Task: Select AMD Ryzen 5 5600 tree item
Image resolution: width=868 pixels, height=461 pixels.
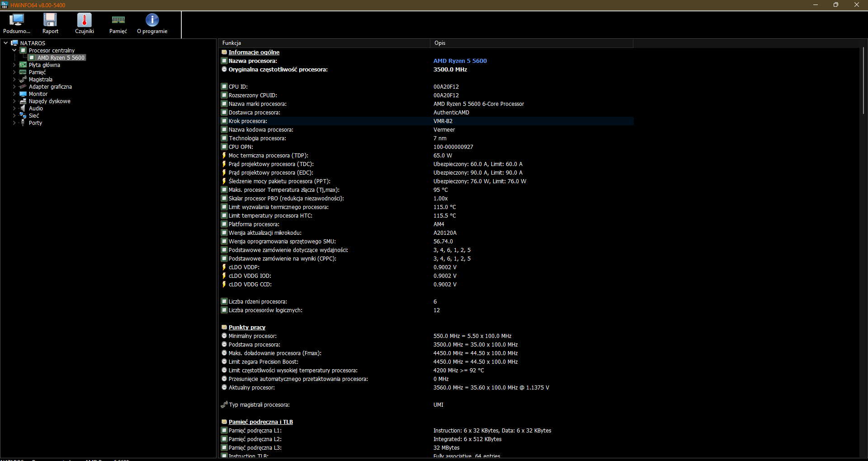Action: click(61, 57)
